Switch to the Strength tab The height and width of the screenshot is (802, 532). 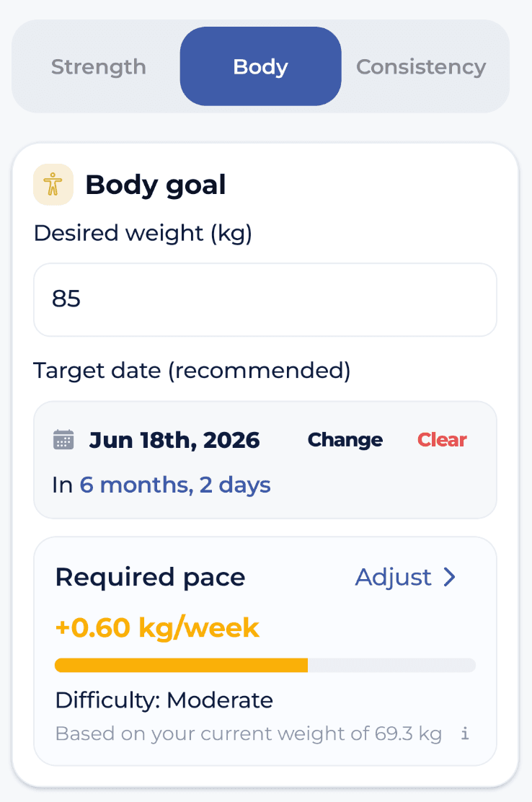click(x=99, y=67)
